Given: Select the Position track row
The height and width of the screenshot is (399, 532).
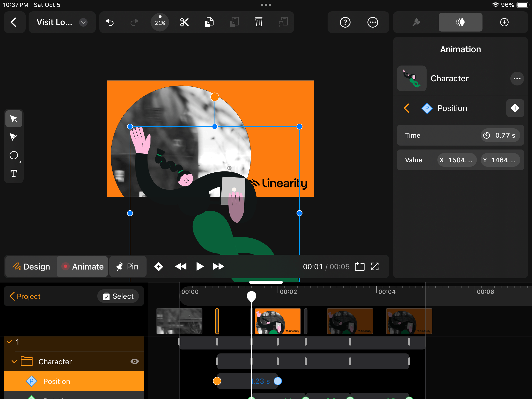Looking at the screenshot, I should (74, 381).
